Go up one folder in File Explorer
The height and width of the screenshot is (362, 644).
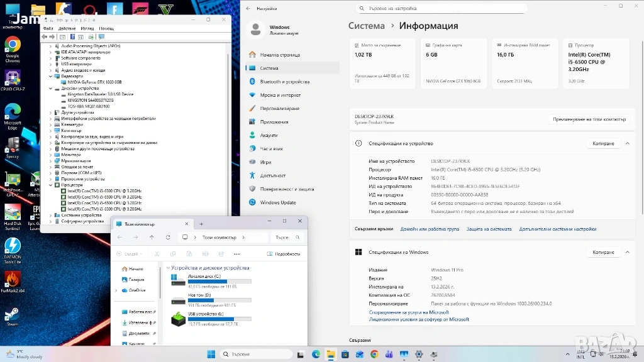152,238
